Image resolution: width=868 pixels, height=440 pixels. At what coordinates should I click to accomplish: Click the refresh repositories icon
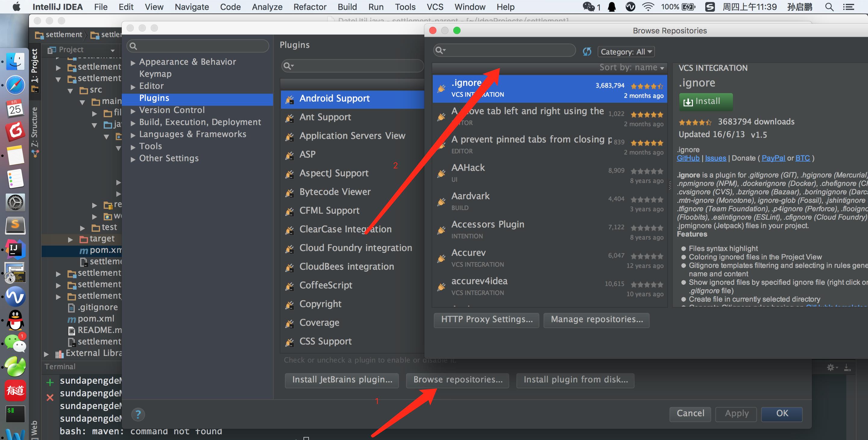[587, 52]
